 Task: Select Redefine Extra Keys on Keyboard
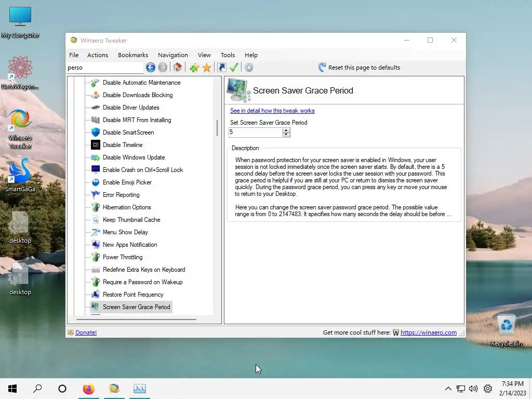(x=144, y=270)
